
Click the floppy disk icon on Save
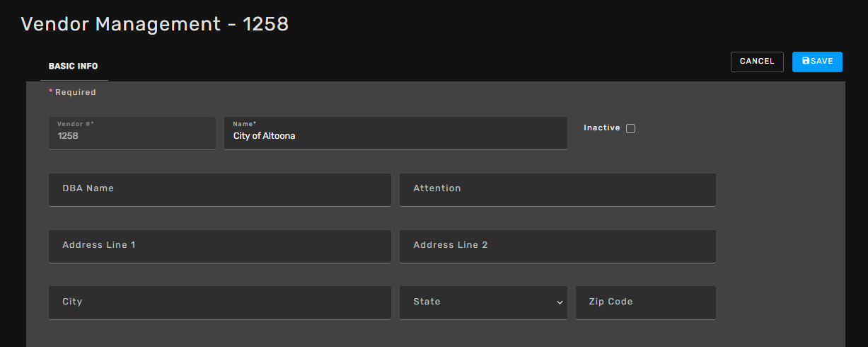click(806, 62)
